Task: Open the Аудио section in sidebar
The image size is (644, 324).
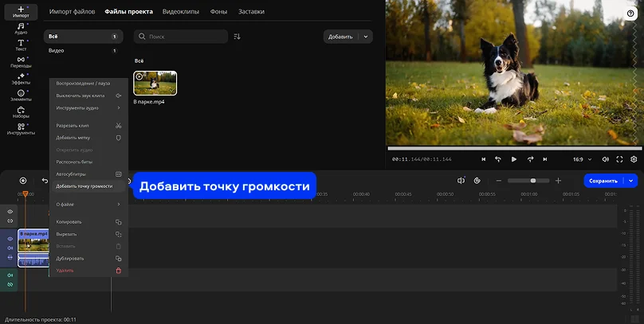Action: pyautogui.click(x=21, y=29)
